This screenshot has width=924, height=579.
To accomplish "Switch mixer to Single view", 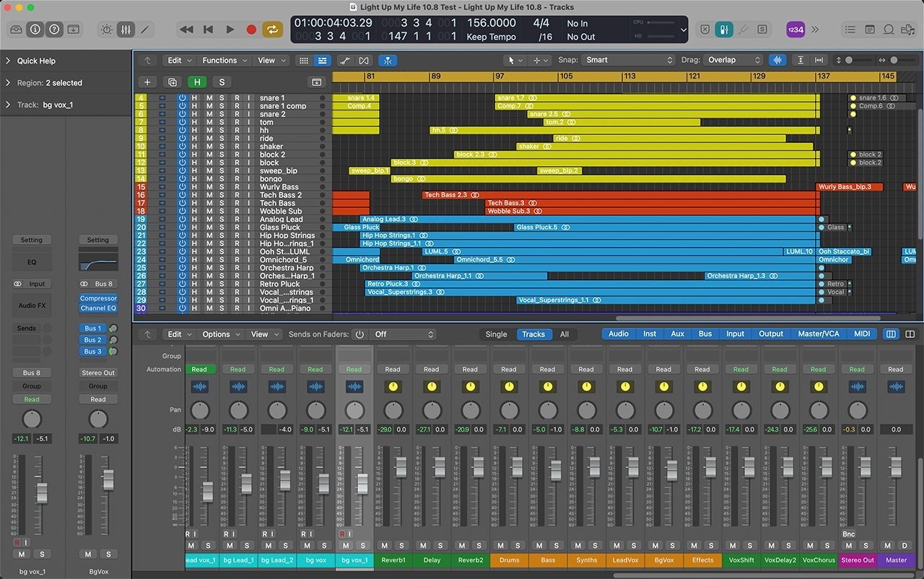I will tap(496, 334).
